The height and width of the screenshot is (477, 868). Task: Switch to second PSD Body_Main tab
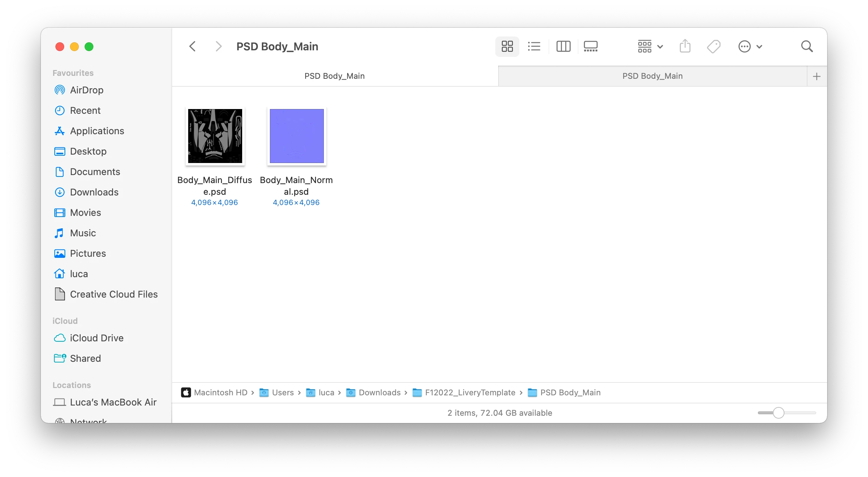point(652,76)
